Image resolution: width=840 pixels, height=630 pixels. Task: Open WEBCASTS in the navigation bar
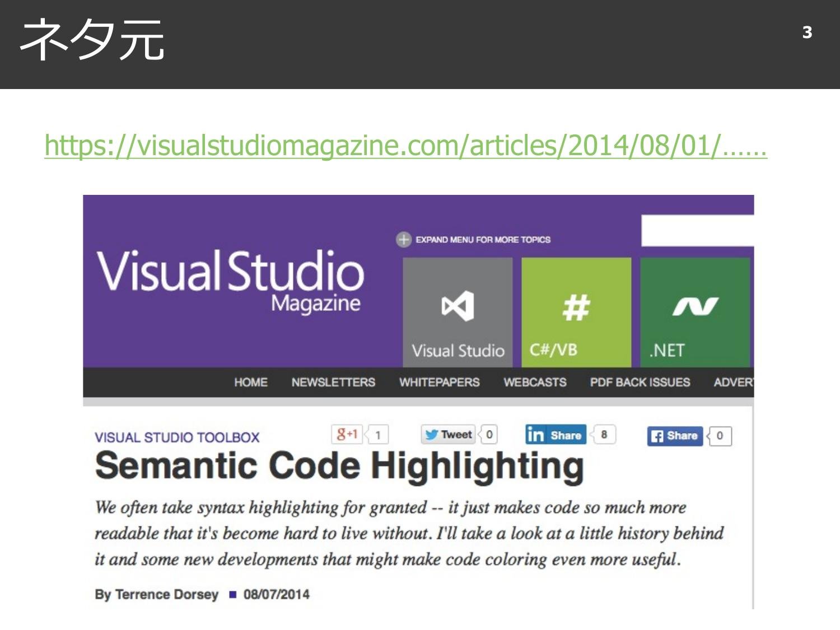535,382
